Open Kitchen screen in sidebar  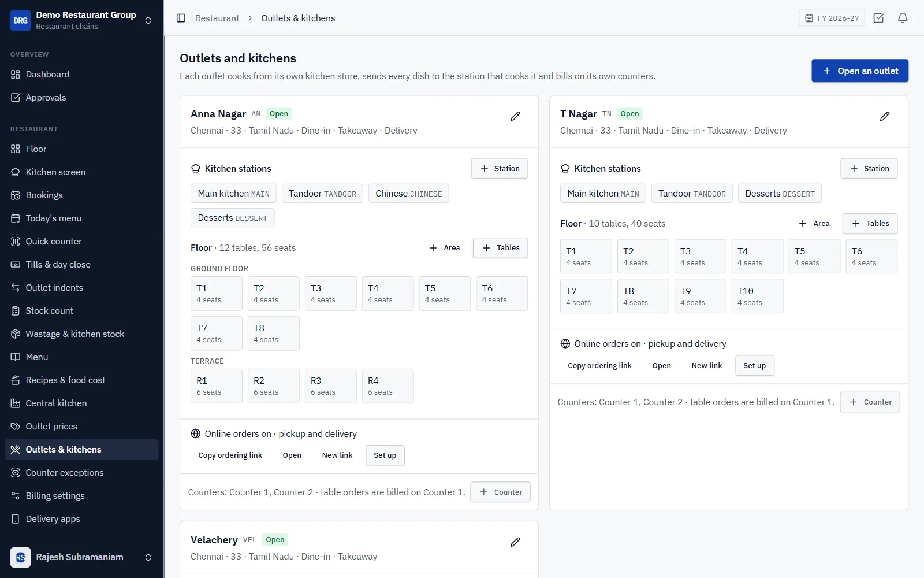81,172
